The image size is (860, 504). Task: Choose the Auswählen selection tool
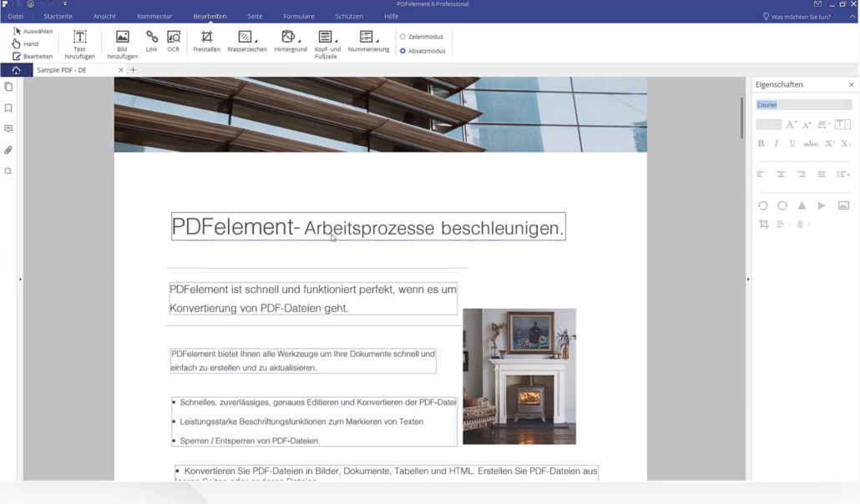[33, 31]
